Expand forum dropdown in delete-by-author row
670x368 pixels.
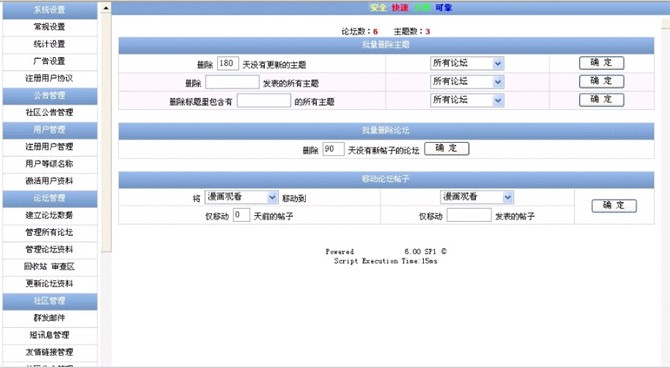tap(467, 82)
